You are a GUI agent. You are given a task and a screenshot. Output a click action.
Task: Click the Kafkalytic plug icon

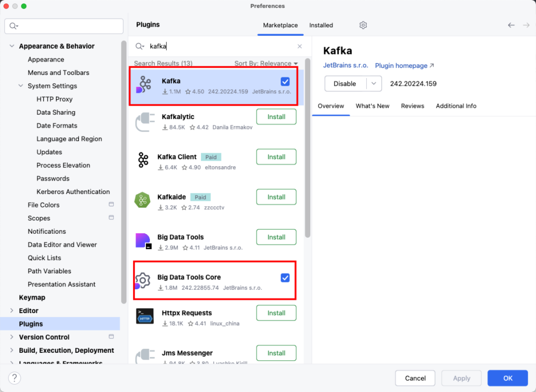tap(145, 122)
